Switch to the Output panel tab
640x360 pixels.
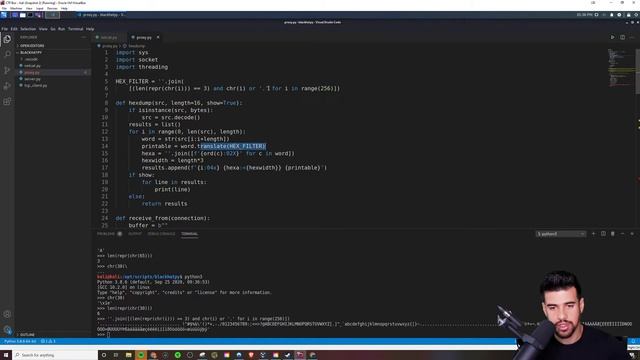click(x=135, y=234)
